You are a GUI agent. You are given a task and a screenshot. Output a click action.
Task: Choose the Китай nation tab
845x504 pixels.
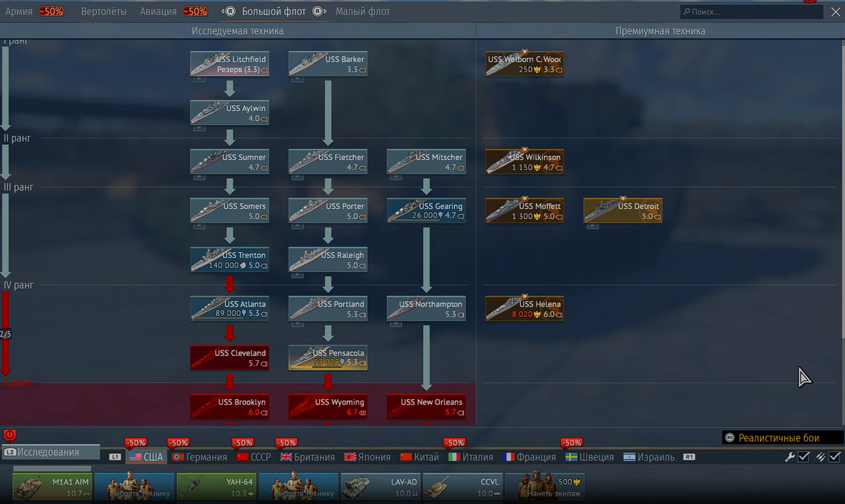tap(420, 457)
